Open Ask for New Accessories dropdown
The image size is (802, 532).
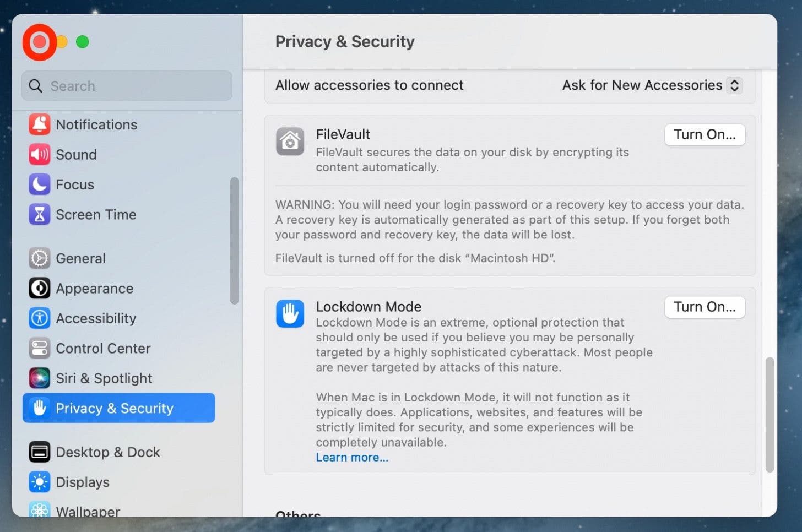pos(652,85)
